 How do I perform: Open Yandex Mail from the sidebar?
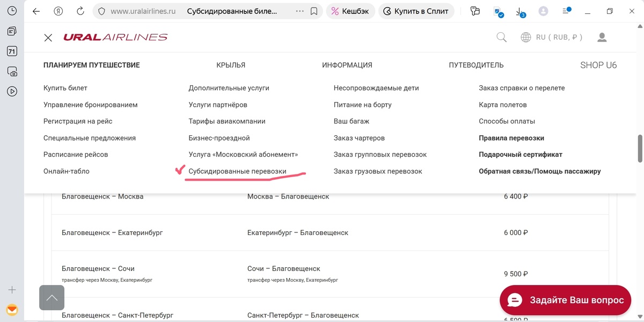12,310
